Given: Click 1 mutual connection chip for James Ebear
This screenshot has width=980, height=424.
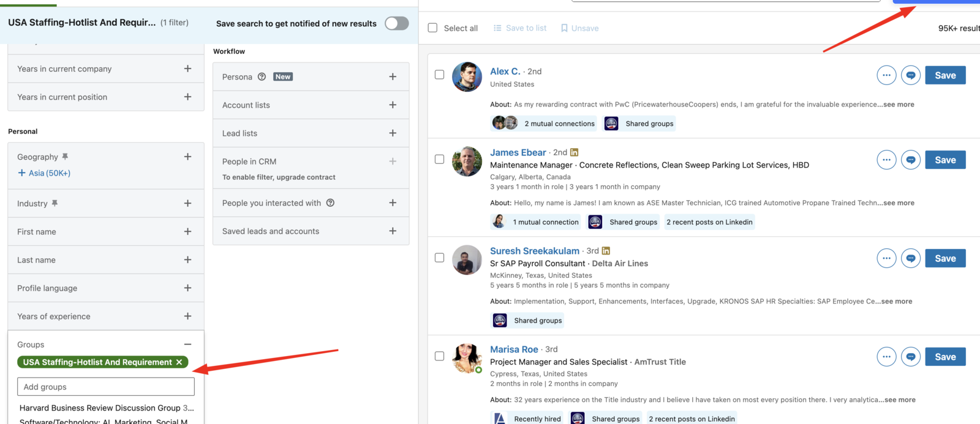Looking at the screenshot, I should click(536, 222).
